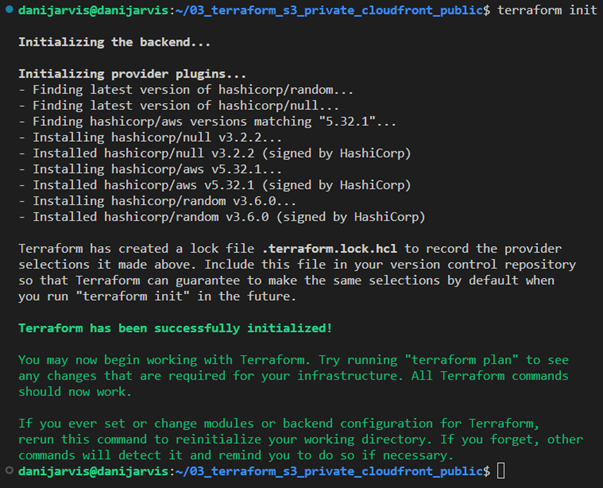Click the typed "terraform init" command on the top line
The image size is (603, 488).
(x=543, y=9)
